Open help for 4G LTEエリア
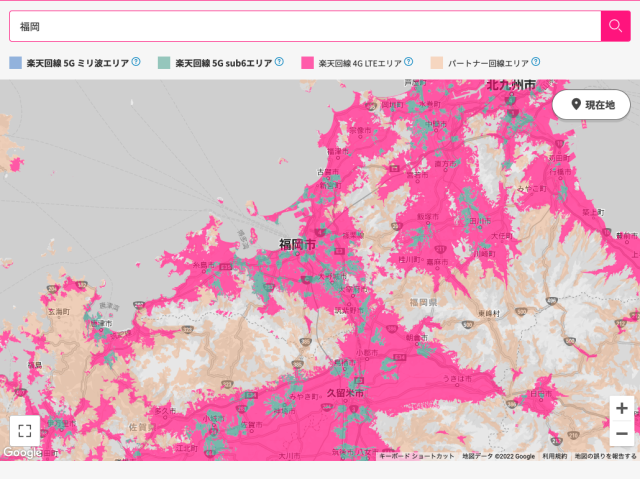Viewport: 640px width, 479px height. point(409,62)
